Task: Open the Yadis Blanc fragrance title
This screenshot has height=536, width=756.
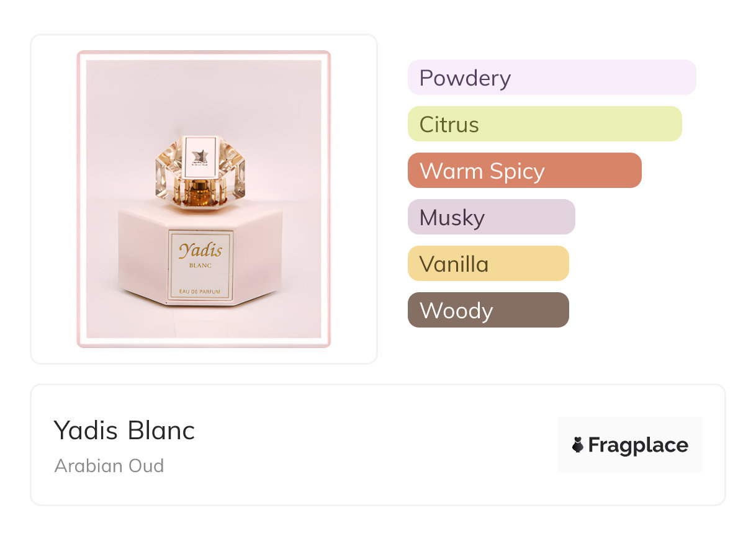Action: [x=124, y=430]
